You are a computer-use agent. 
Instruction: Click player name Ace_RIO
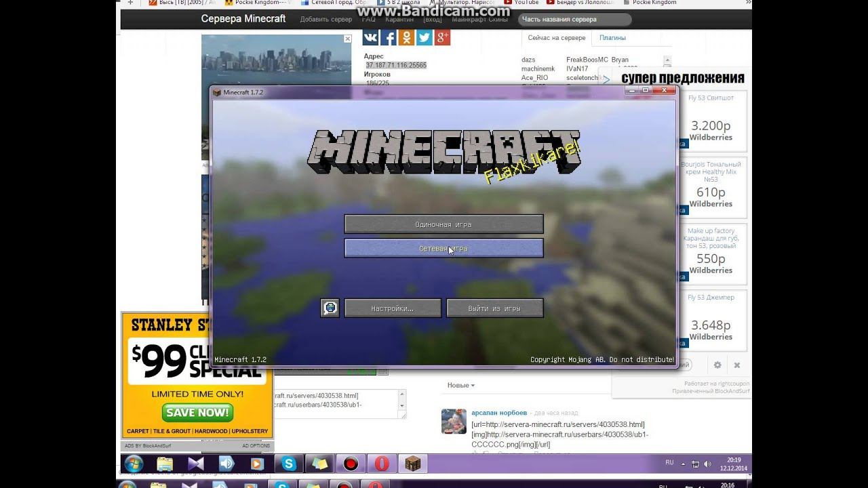pos(534,77)
